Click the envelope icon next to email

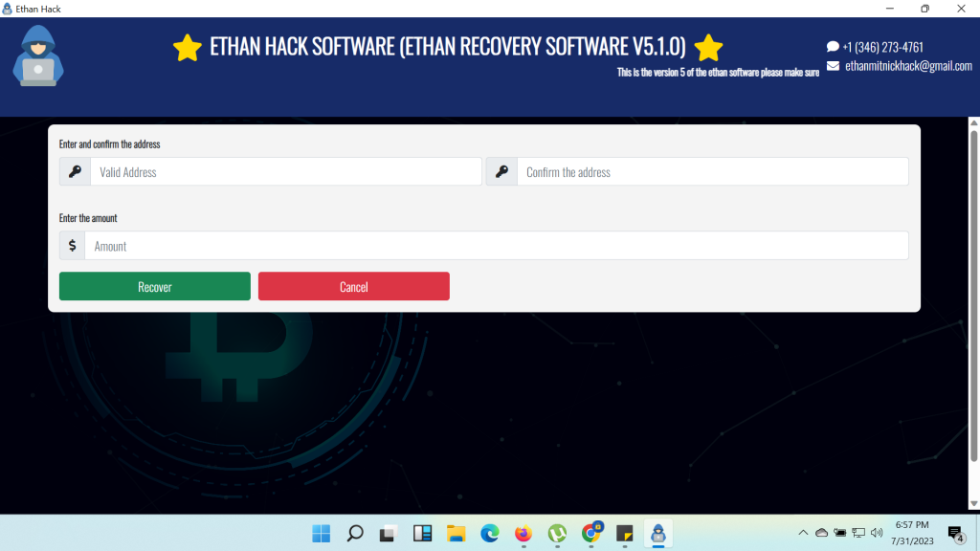point(833,66)
